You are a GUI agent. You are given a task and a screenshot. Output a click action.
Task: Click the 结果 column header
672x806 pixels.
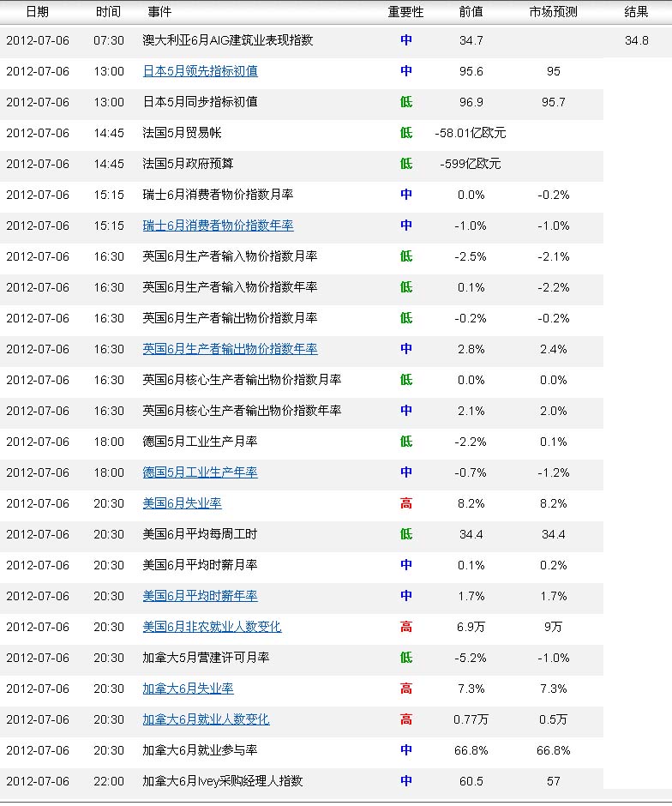[x=636, y=12]
